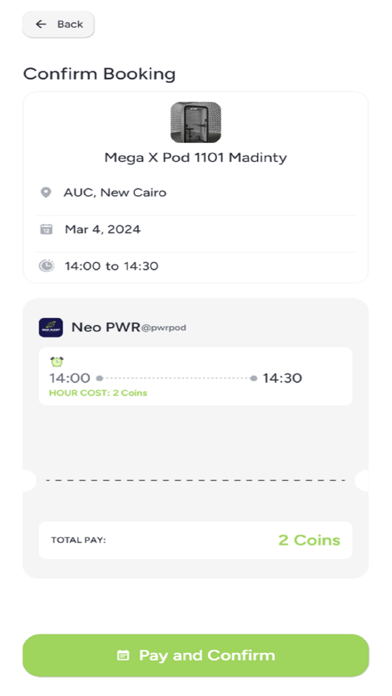Screen dimensions: 392x696
Task: Open the Mega X Pod thumbnail image
Action: click(x=196, y=123)
